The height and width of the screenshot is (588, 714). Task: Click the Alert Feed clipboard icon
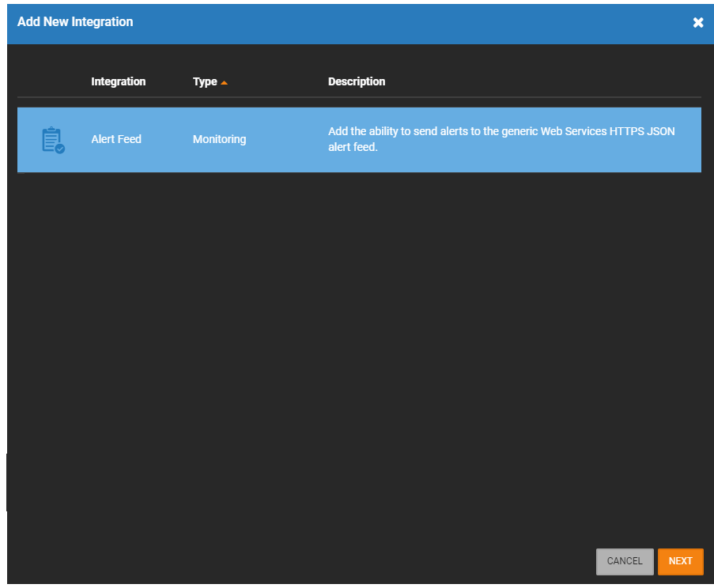pyautogui.click(x=52, y=140)
